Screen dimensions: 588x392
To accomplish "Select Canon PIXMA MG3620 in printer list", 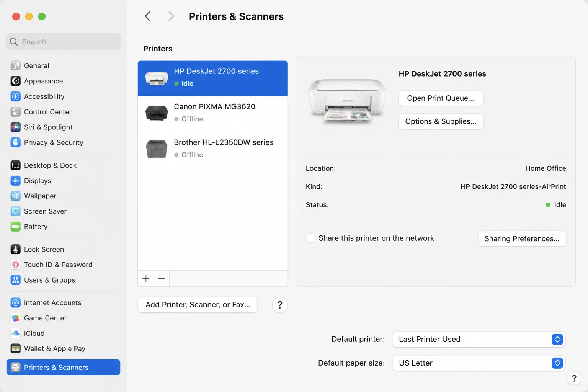I will pos(213,113).
